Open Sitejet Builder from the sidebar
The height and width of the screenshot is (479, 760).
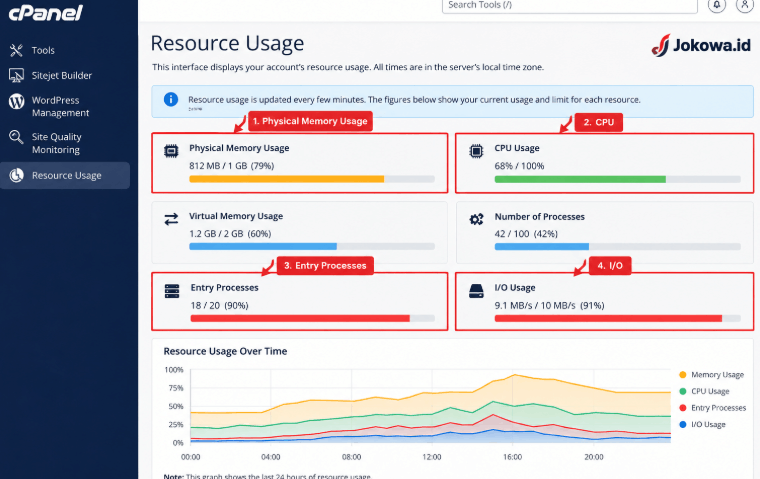pos(62,75)
